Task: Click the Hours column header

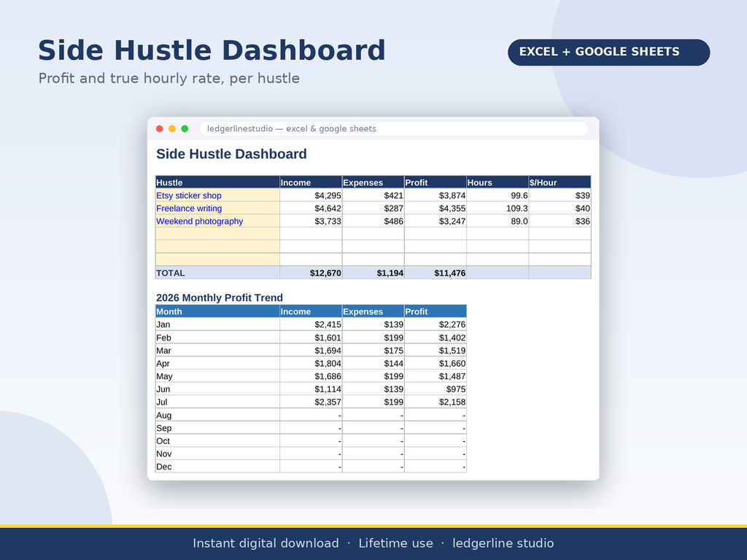Action: 498,182
